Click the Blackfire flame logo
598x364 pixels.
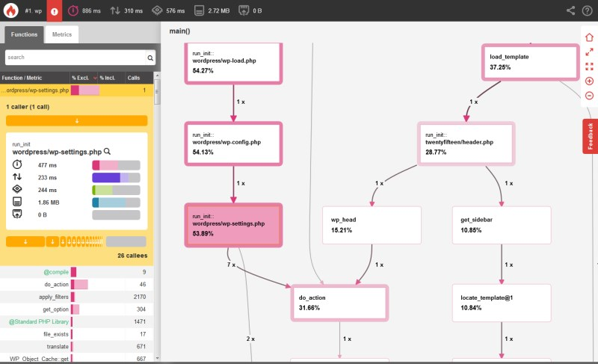(11, 10)
